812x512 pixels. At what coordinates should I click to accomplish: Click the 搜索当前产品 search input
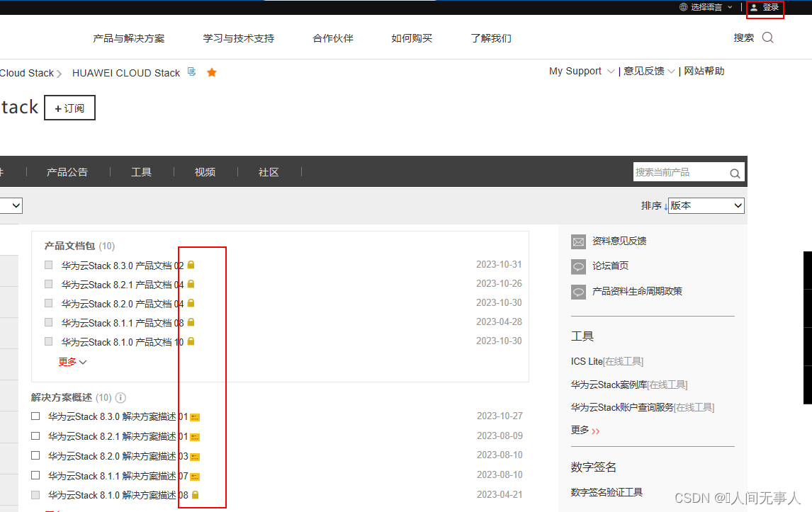pyautogui.click(x=680, y=172)
